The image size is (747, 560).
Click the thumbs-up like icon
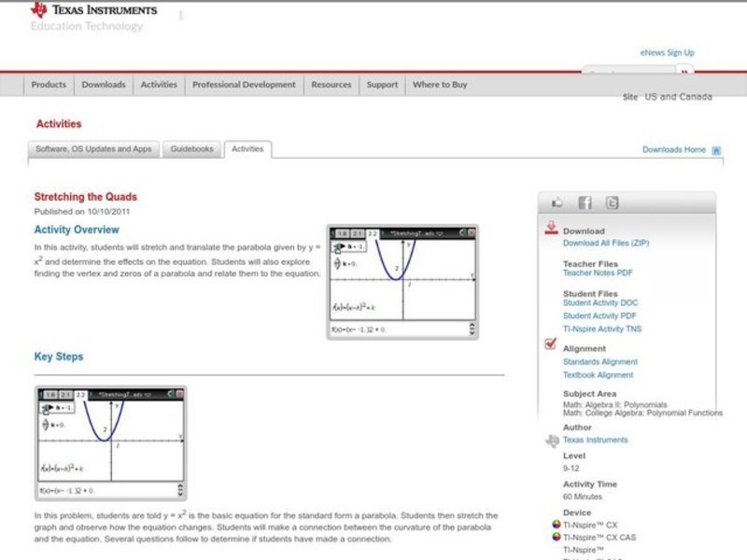point(558,203)
